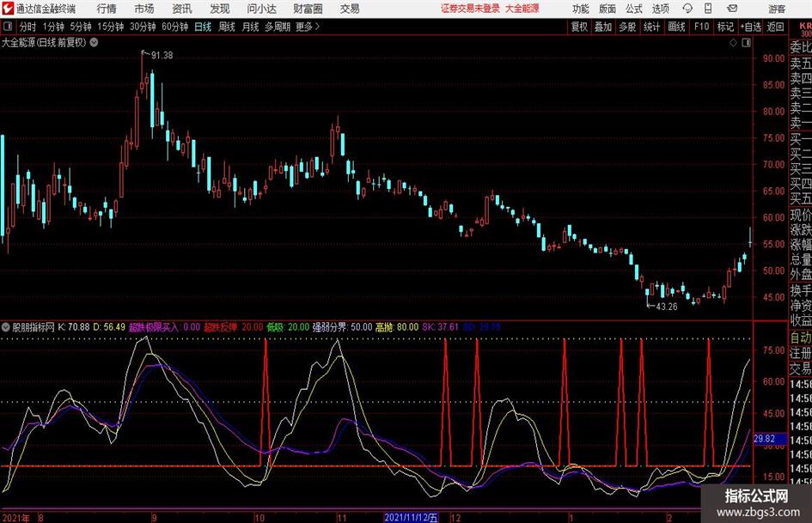Click the 证券交易未登录 status link
Screen dimensions: 812x523
click(x=471, y=9)
